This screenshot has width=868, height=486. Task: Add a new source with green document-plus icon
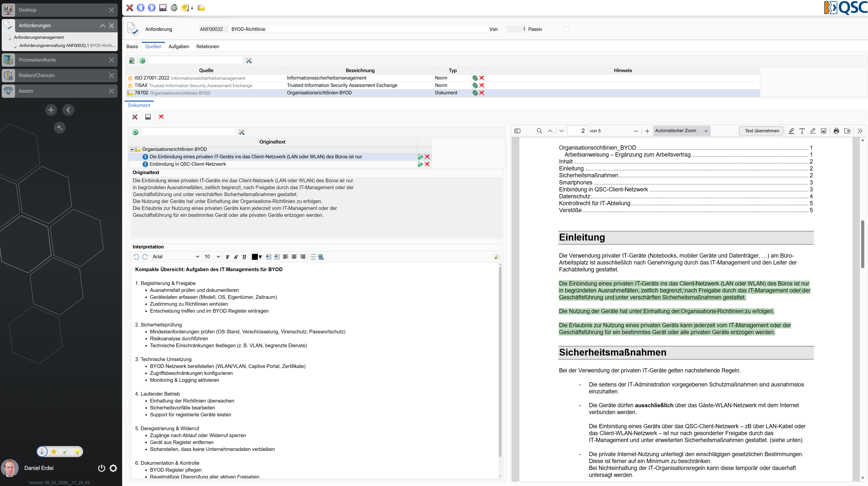click(x=132, y=60)
